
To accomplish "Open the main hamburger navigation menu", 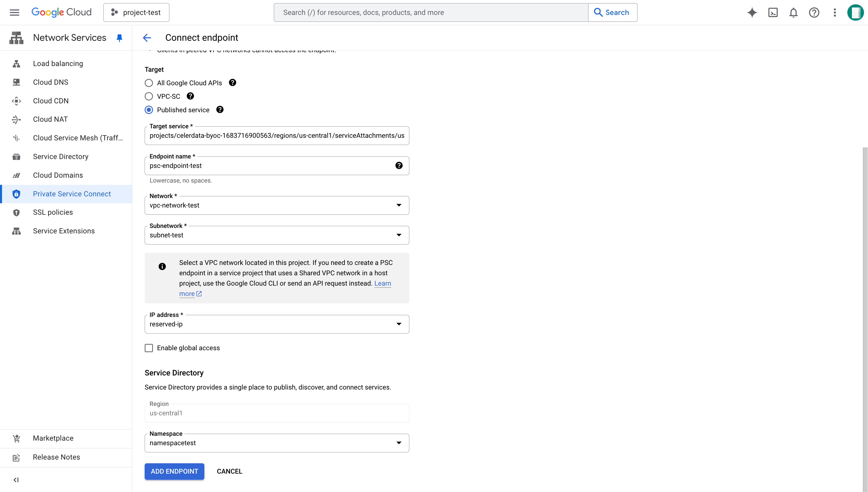I will 14,13.
